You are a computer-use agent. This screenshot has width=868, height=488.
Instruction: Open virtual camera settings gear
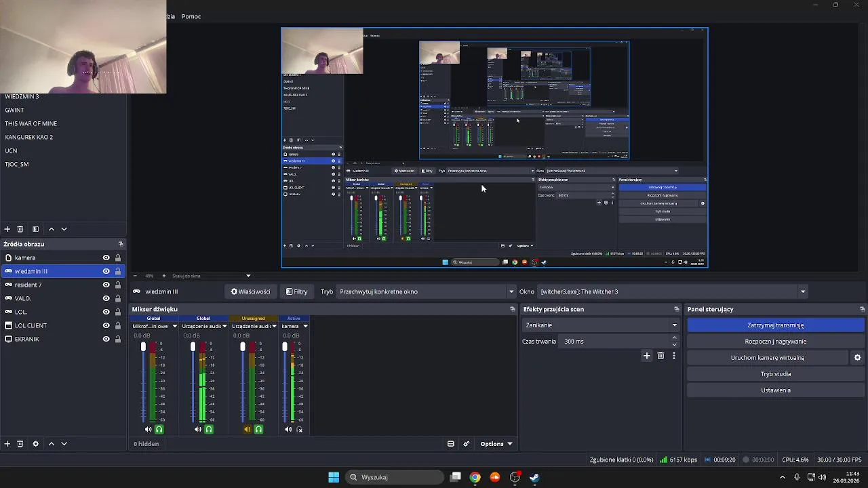857,358
